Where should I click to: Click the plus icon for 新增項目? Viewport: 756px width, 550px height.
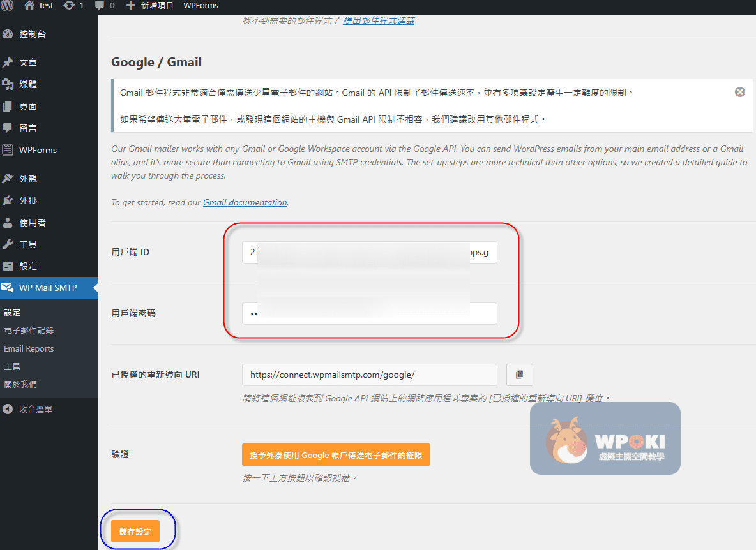(130, 5)
